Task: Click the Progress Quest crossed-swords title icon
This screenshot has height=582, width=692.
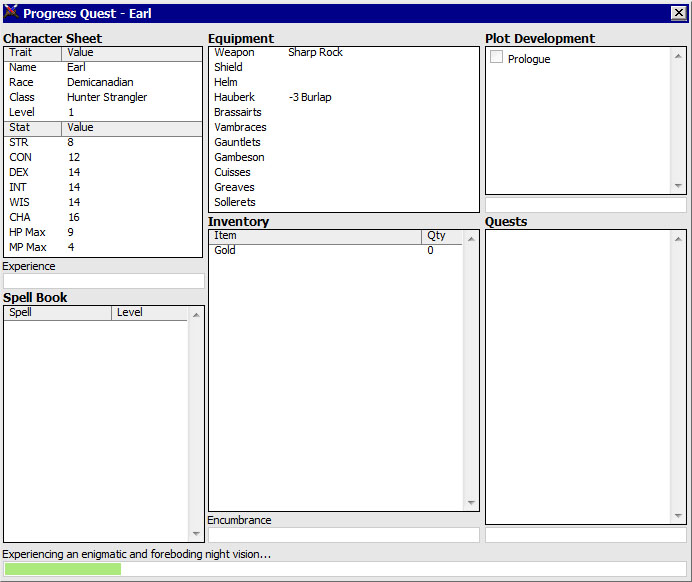Action: (x=11, y=12)
